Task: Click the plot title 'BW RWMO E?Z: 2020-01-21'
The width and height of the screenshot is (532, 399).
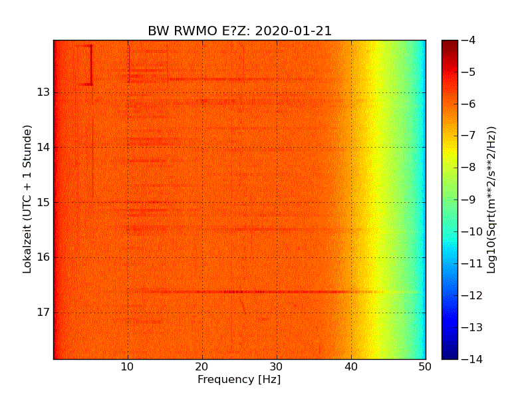Action: 239,31
